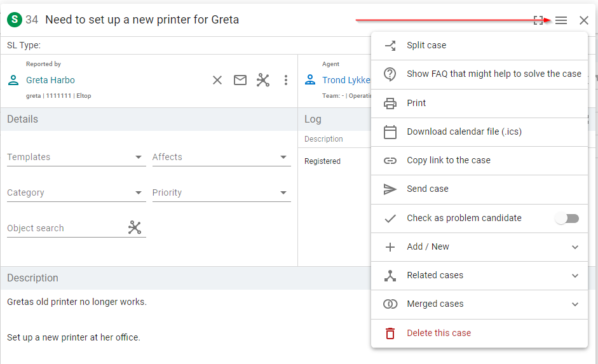Screen dimensions: 598x364
Task: Click the envelope icon next to Greta Harbo
Action: [240, 80]
